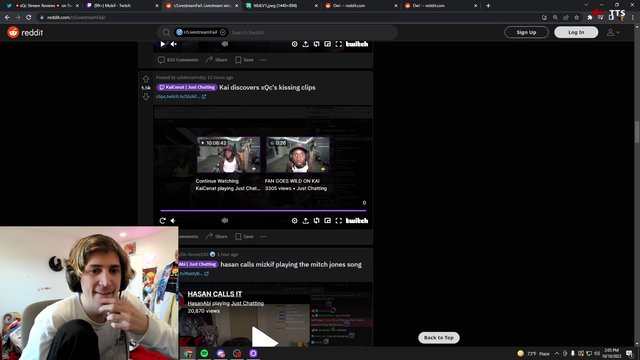Toggle theatre mode in the 833 Comments post player

(316, 44)
